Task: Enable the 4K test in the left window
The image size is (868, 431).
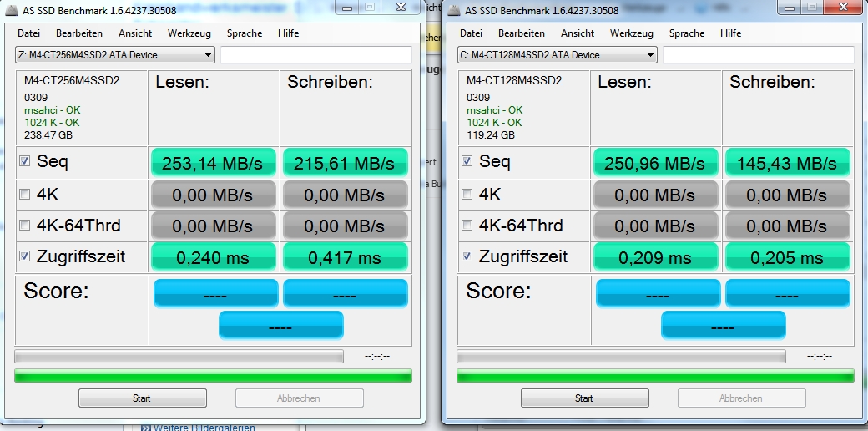Action: pos(24,195)
